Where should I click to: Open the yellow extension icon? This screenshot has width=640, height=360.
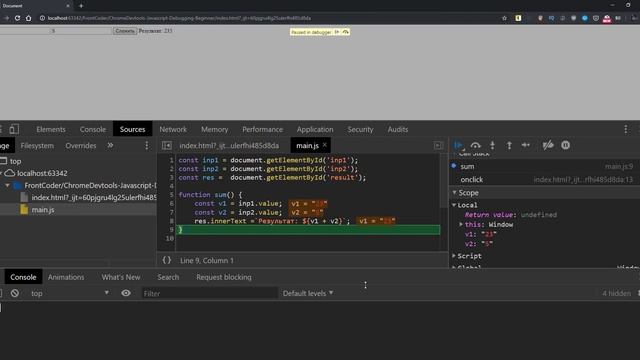click(518, 18)
